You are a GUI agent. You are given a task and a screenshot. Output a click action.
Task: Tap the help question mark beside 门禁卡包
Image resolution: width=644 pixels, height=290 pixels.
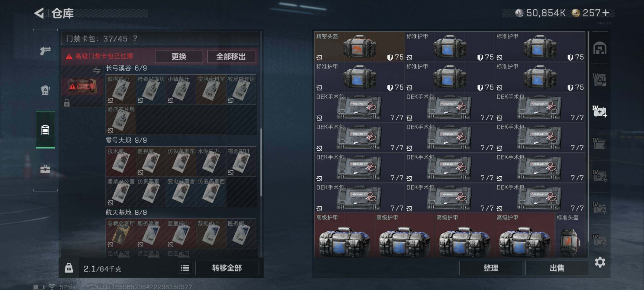pos(135,38)
